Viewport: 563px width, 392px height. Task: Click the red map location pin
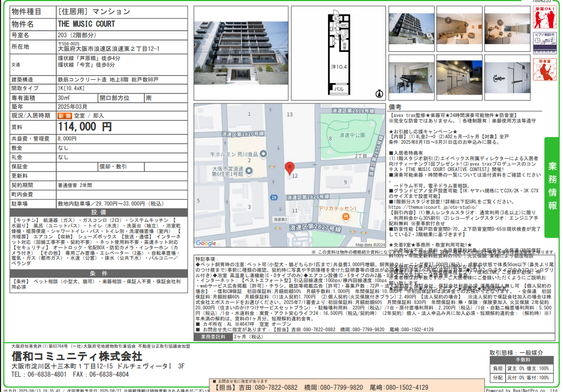coord(290,168)
